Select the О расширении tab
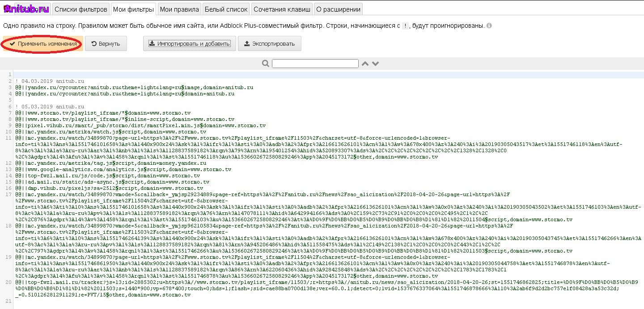644x309 pixels. click(338, 9)
